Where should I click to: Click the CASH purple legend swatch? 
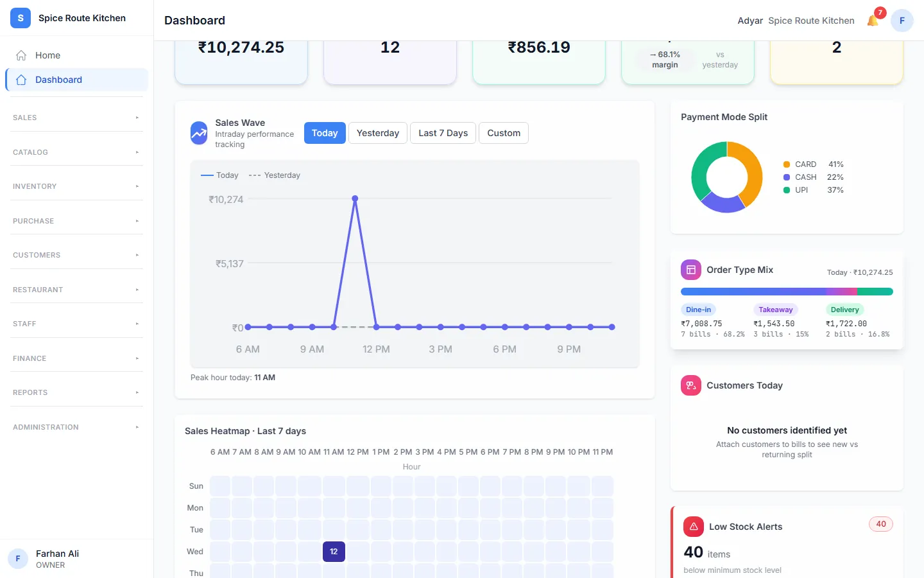pyautogui.click(x=787, y=177)
